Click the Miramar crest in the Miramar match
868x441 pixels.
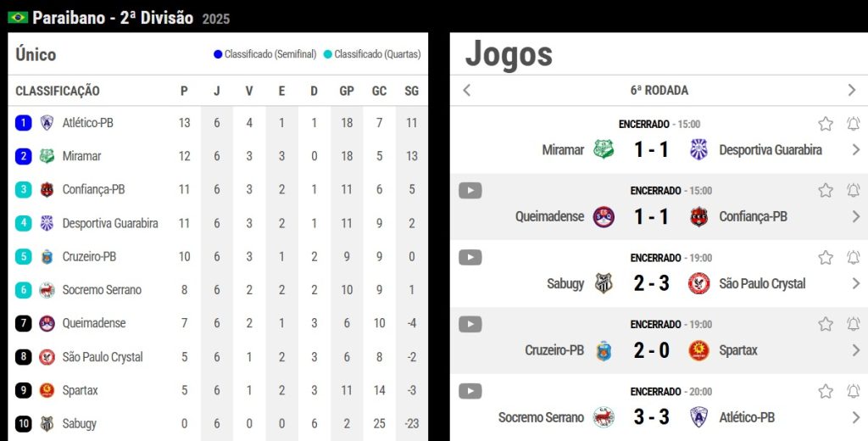pos(604,150)
